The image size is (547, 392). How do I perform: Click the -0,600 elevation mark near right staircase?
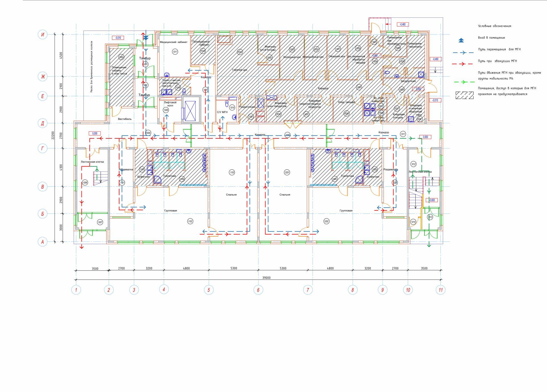click(x=432, y=200)
